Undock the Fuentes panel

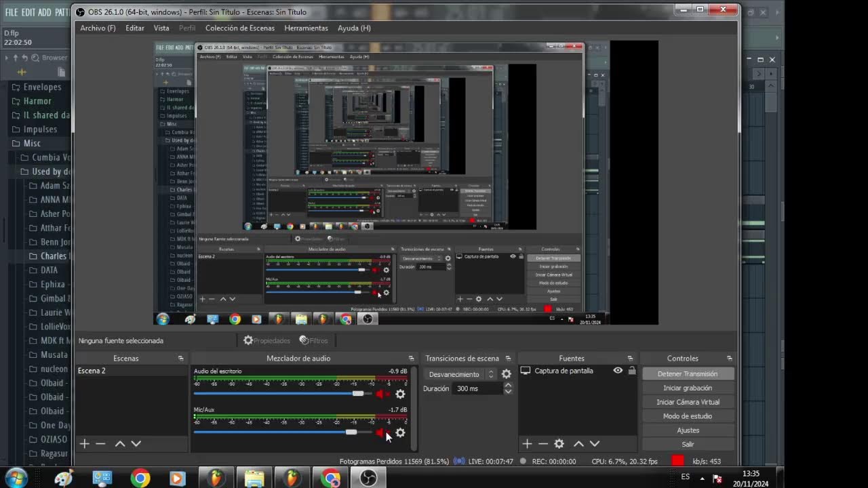point(630,359)
